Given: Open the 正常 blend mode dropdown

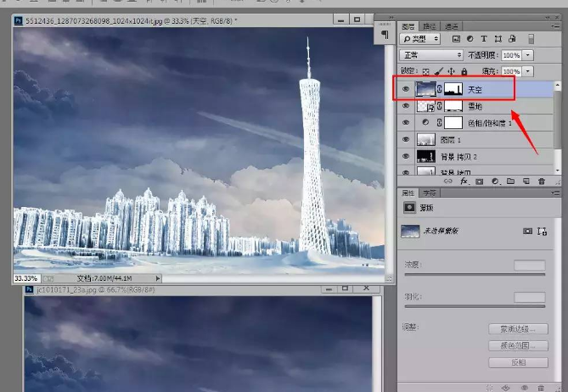Looking at the screenshot, I should pos(431,55).
